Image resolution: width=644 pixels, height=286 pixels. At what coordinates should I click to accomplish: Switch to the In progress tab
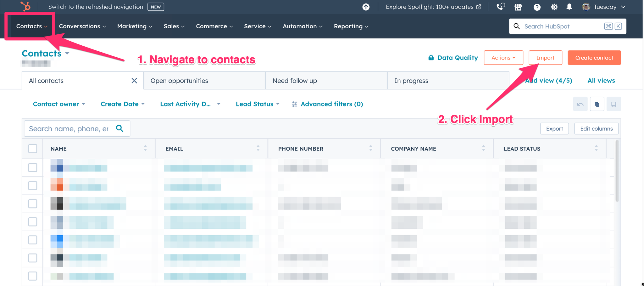[x=448, y=81]
